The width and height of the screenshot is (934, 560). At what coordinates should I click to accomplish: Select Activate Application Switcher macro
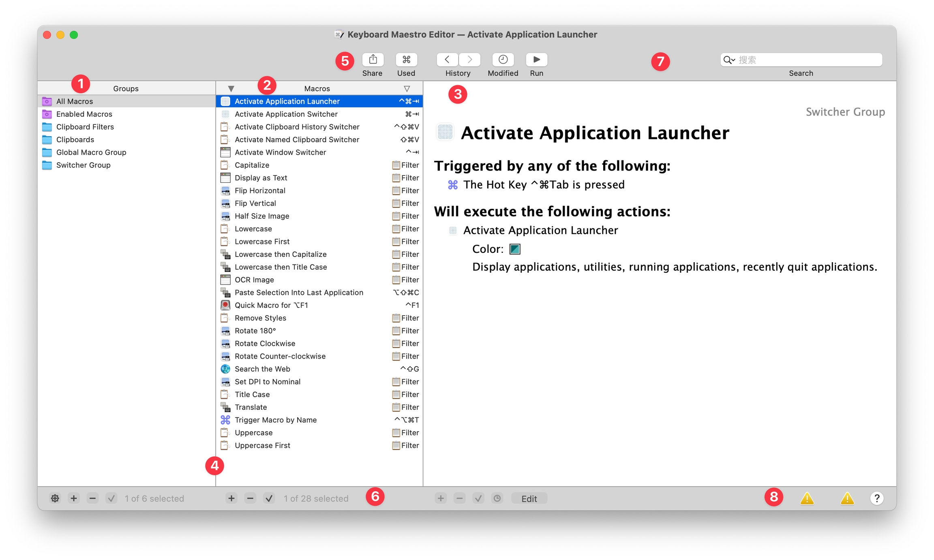click(319, 114)
